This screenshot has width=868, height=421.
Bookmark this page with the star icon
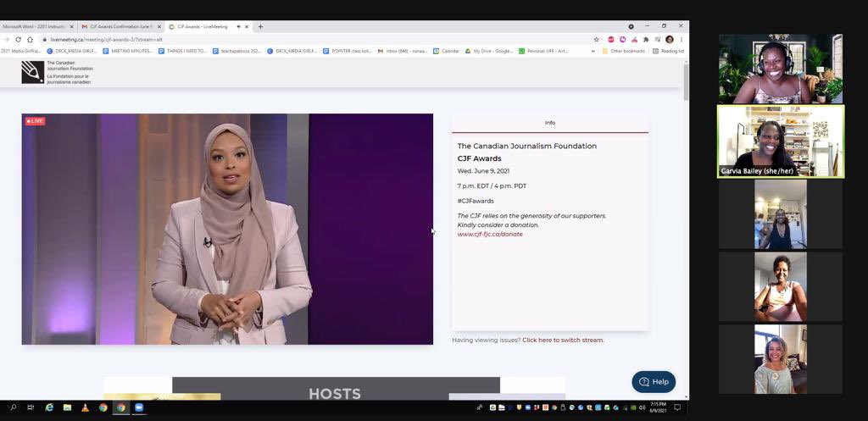(x=596, y=39)
